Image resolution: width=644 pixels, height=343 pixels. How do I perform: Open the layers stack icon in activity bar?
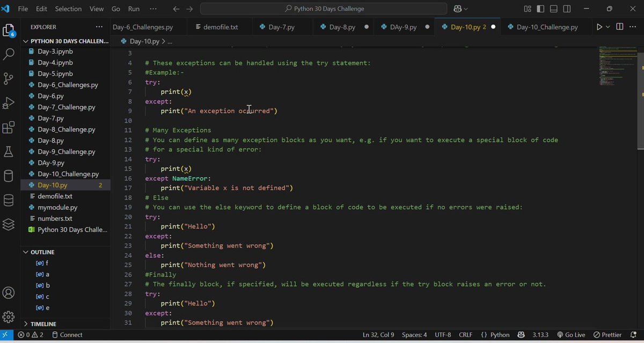point(9,224)
